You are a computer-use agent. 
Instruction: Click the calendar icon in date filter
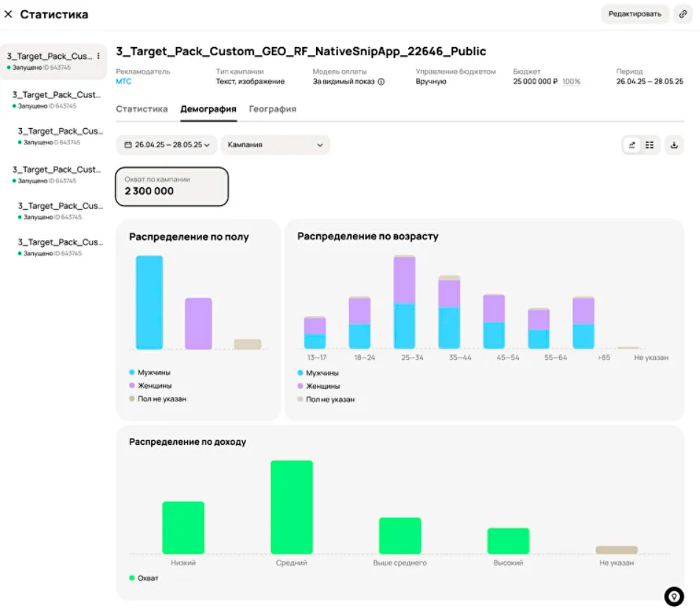tap(128, 145)
